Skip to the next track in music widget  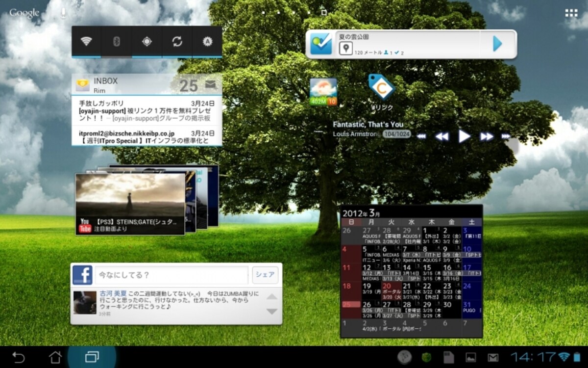pyautogui.click(x=506, y=136)
